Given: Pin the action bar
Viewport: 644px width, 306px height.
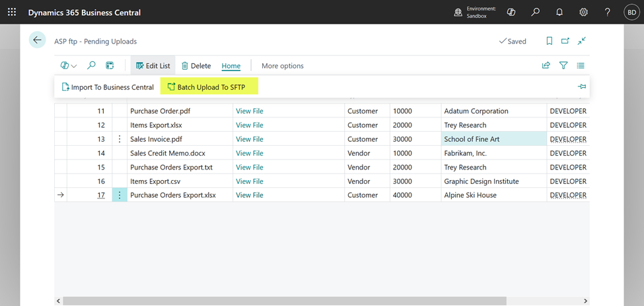Looking at the screenshot, I should [x=581, y=86].
